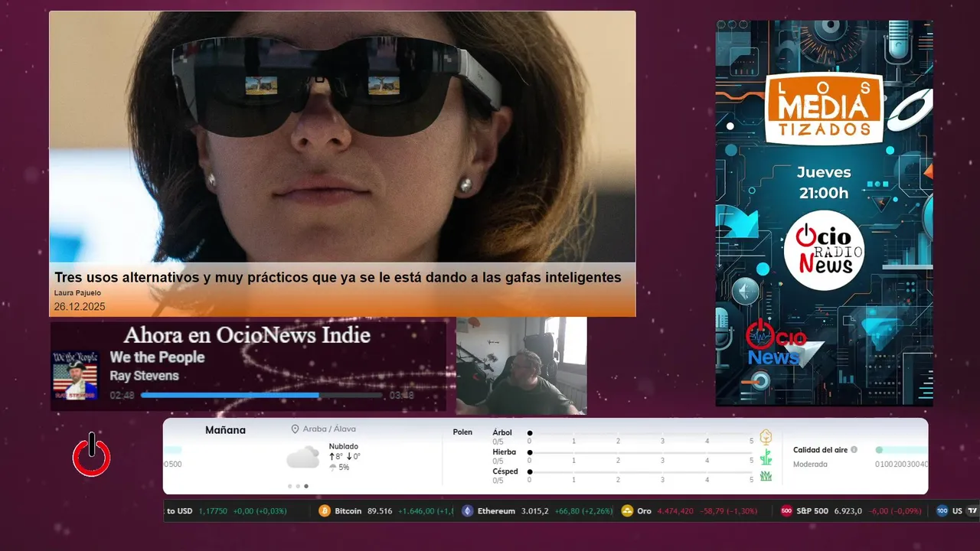Click the S&P 500 value 6.923,0

[x=848, y=510]
